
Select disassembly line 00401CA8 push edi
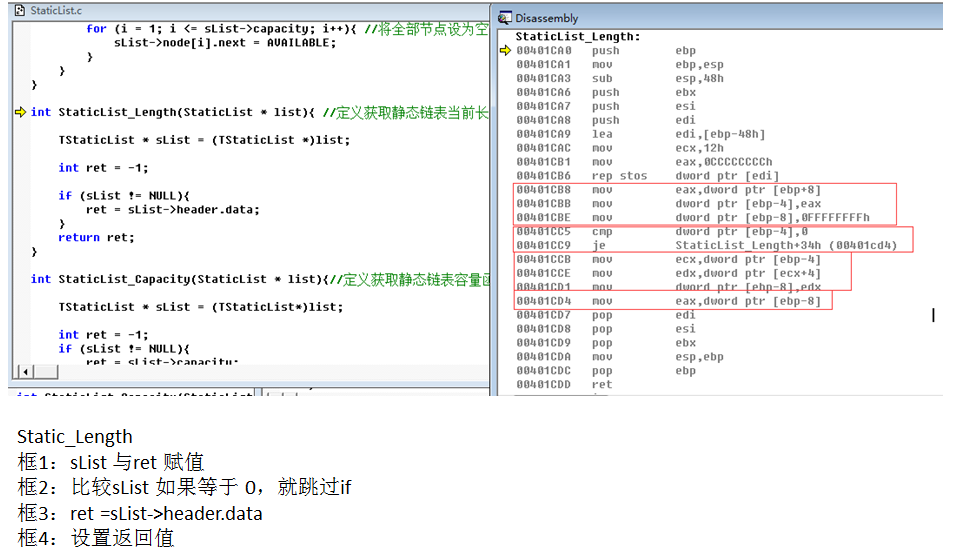pos(606,120)
